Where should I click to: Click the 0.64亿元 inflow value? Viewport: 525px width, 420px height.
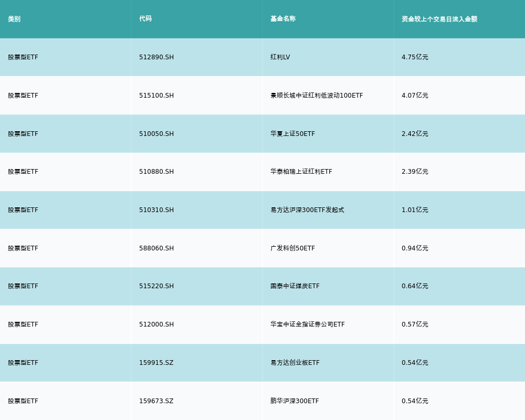[415, 286]
